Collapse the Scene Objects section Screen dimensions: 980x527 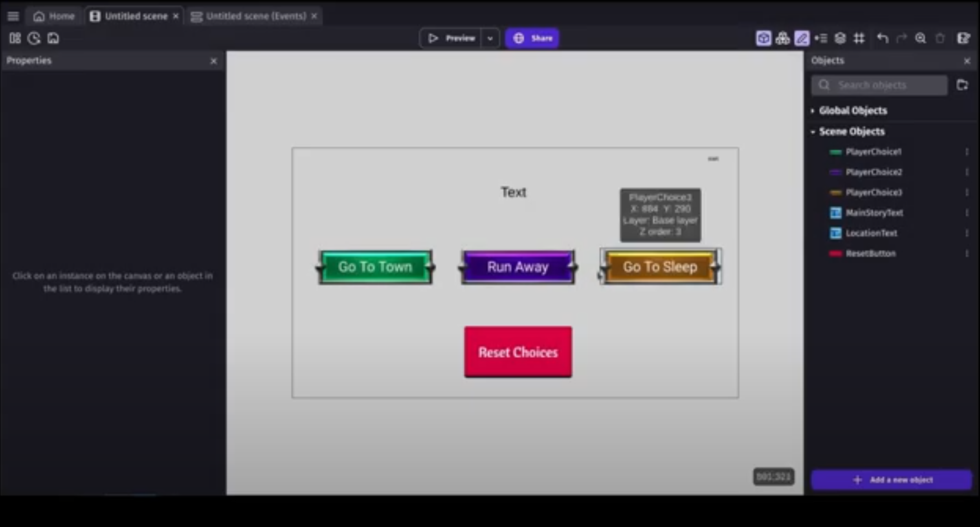point(851,132)
